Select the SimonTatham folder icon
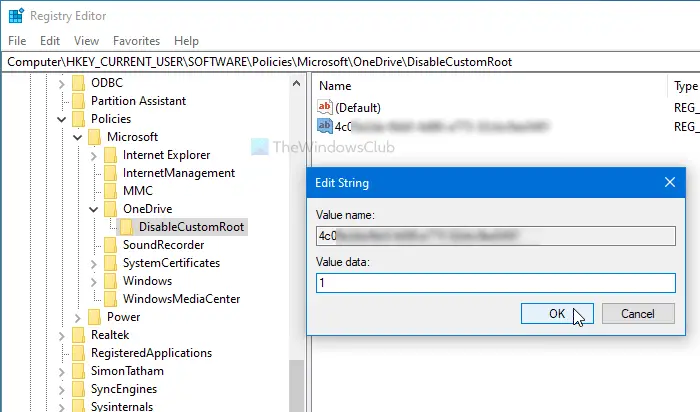Image resolution: width=700 pixels, height=412 pixels. coord(79,371)
